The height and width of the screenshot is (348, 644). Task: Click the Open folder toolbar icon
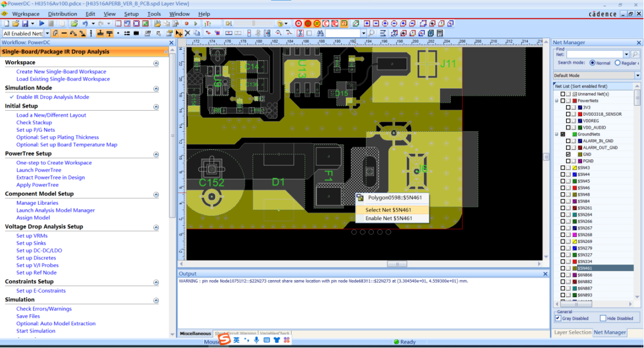(15, 24)
